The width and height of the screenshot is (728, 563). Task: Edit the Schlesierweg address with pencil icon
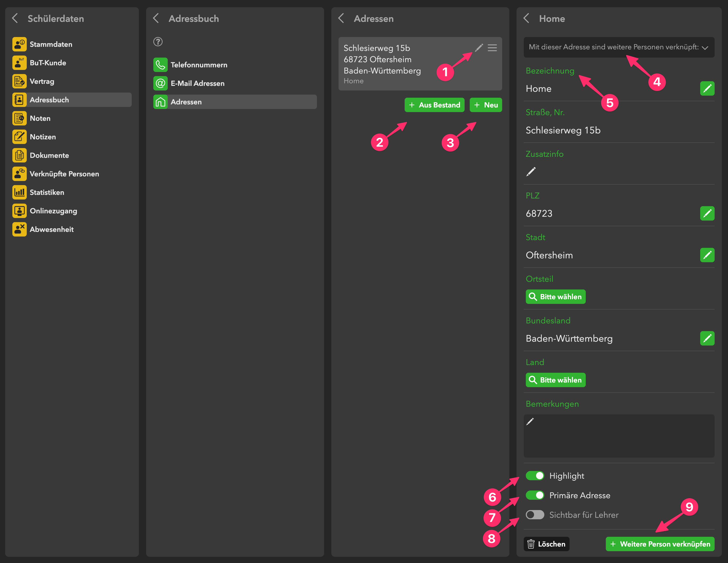tap(479, 48)
